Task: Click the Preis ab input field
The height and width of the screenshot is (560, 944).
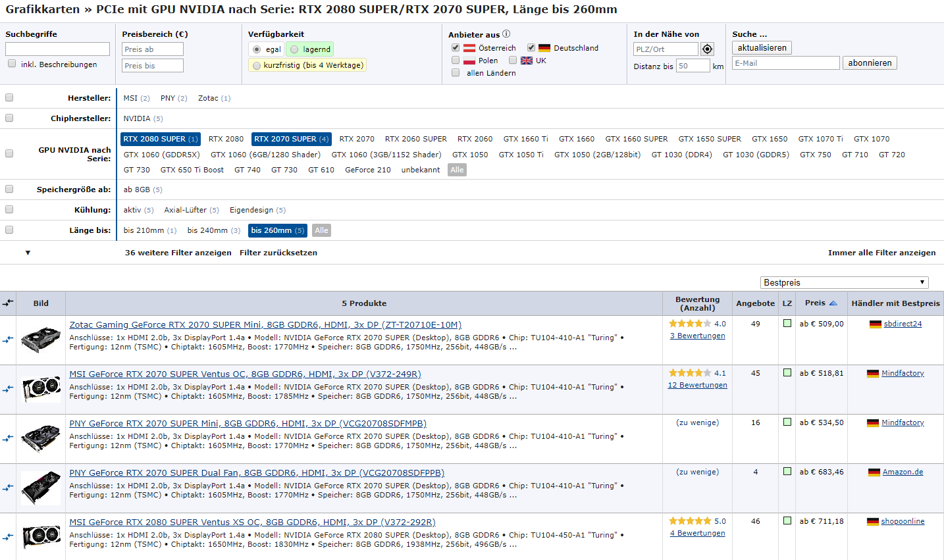Action: pyautogui.click(x=153, y=49)
